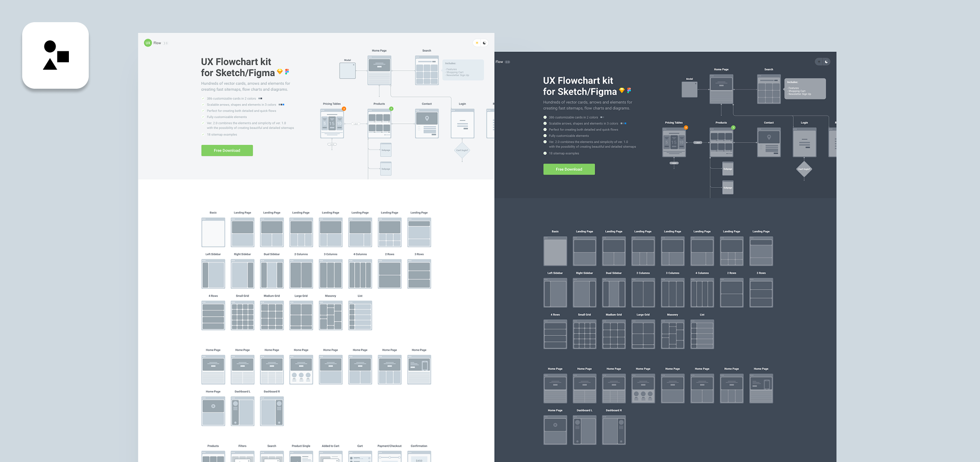Click the shapes icon tile at top-left
The width and height of the screenshot is (980, 462).
tap(55, 55)
